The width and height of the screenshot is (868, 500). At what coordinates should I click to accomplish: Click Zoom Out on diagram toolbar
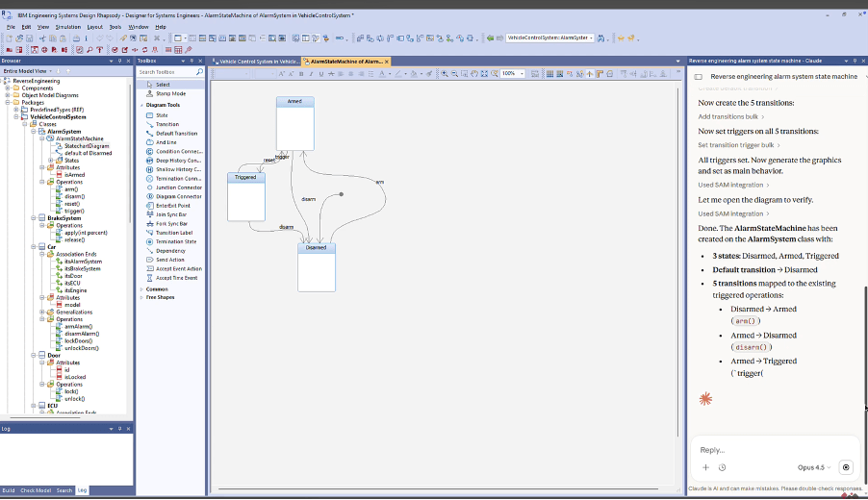tap(454, 74)
